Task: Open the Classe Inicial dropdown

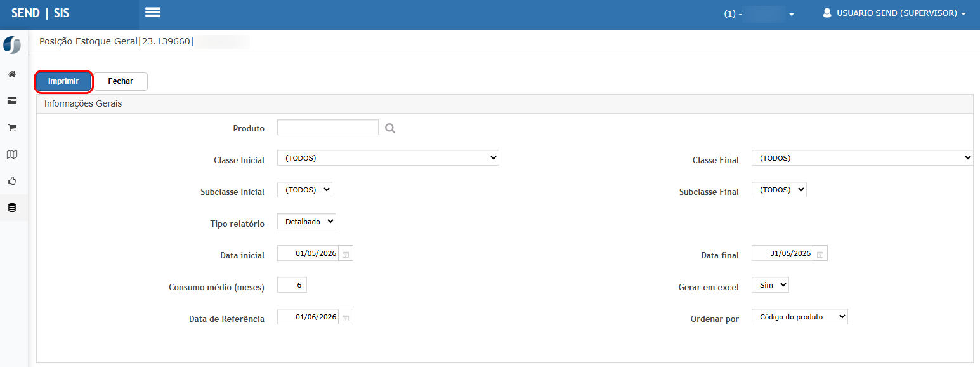Action: pos(388,158)
